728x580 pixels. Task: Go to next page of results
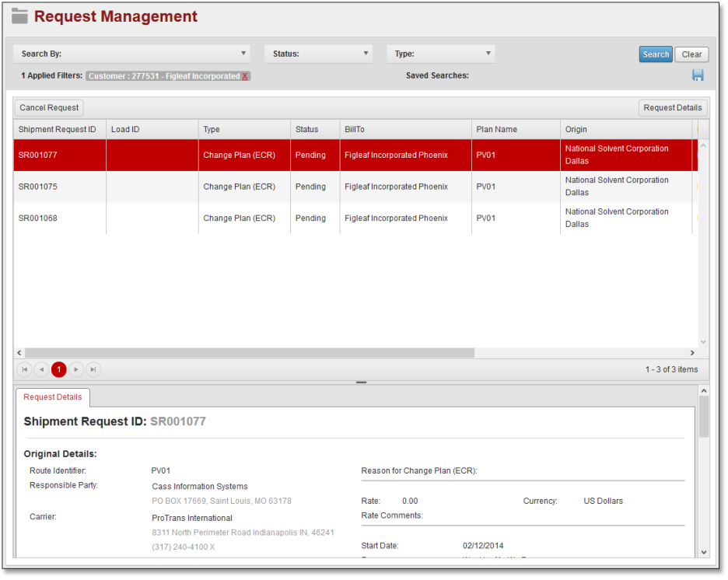pyautogui.click(x=76, y=370)
